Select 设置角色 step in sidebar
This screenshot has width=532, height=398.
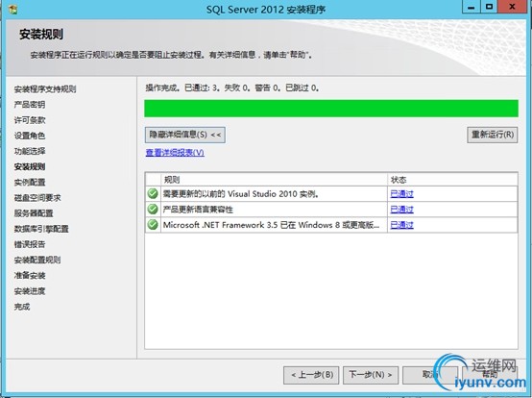[x=30, y=136]
